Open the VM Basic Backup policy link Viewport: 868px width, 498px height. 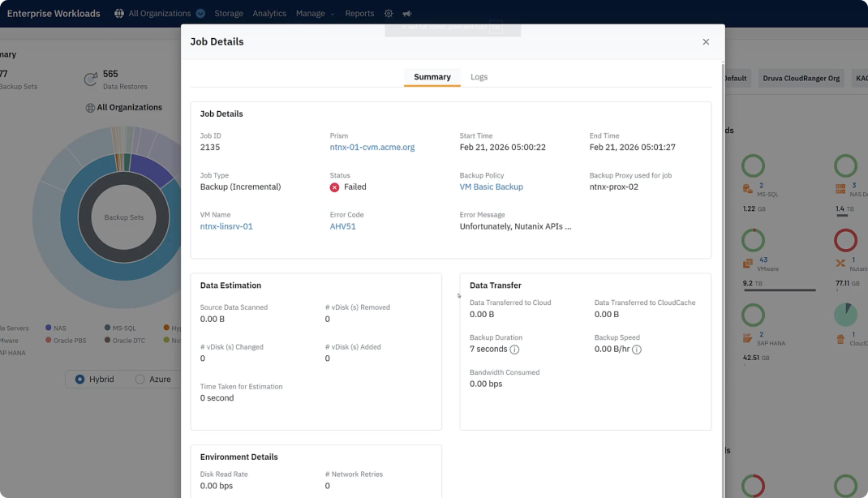coord(491,187)
